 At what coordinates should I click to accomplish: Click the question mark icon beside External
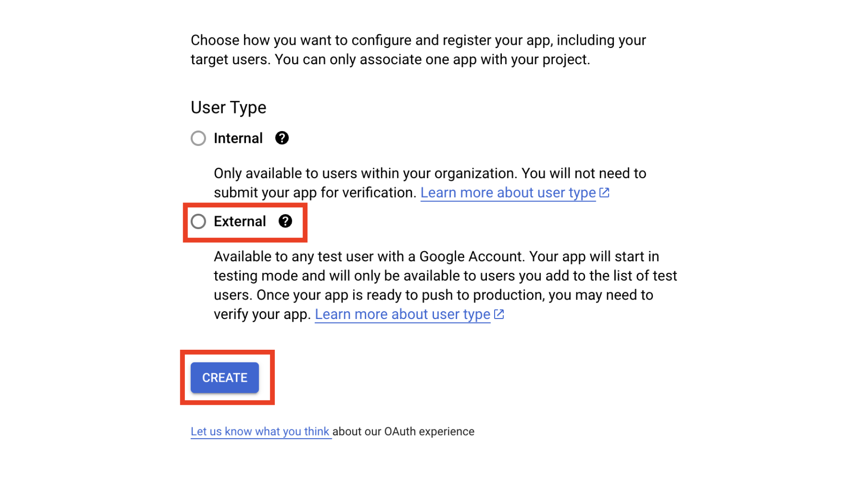pos(285,221)
